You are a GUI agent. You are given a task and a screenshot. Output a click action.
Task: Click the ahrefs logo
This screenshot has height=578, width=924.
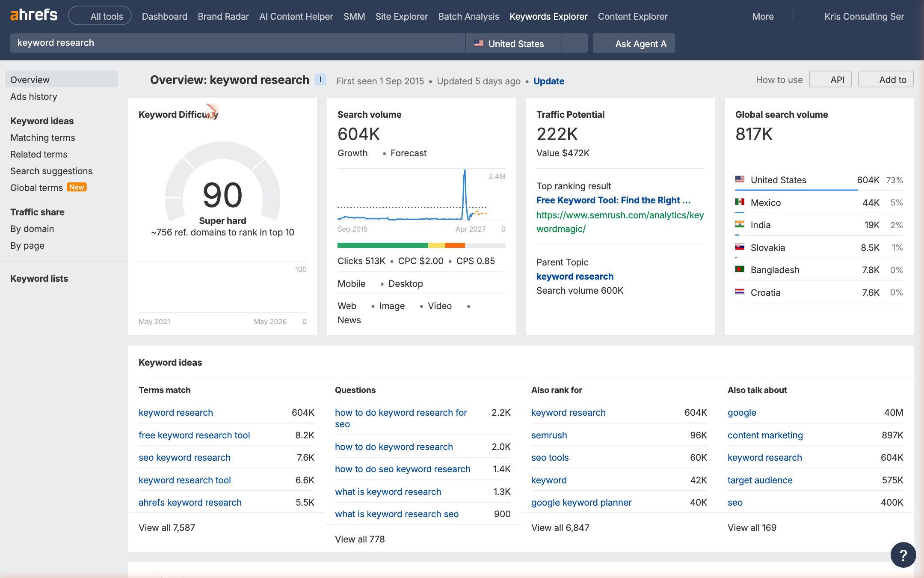click(x=34, y=15)
